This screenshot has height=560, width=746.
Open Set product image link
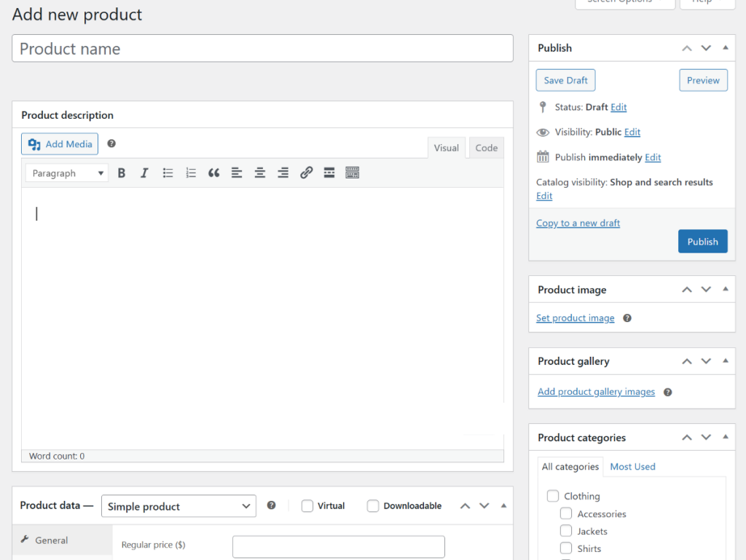pos(575,318)
